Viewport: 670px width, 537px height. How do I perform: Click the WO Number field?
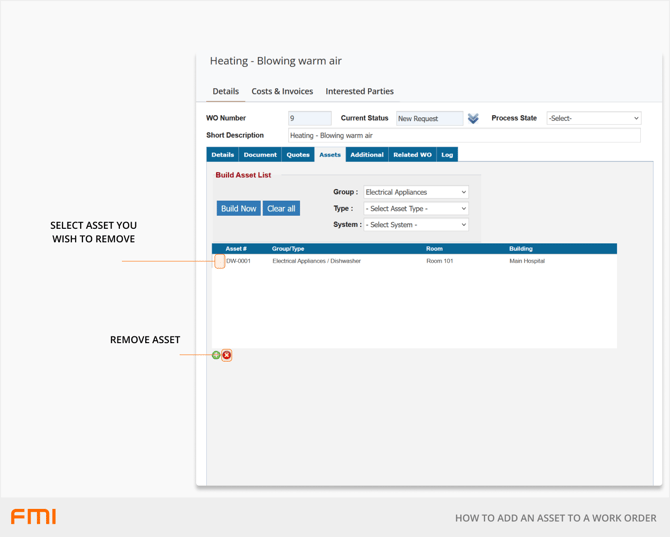point(310,118)
